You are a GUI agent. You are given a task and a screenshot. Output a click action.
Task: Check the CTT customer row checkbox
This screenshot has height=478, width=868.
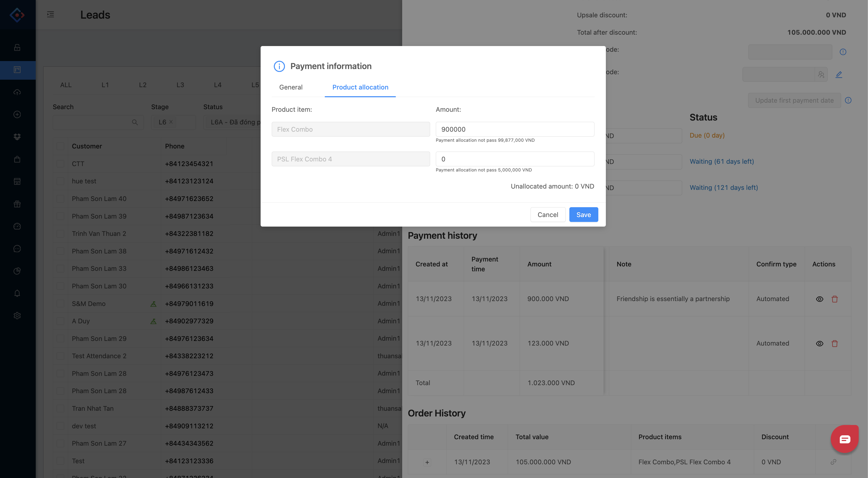pos(61,164)
